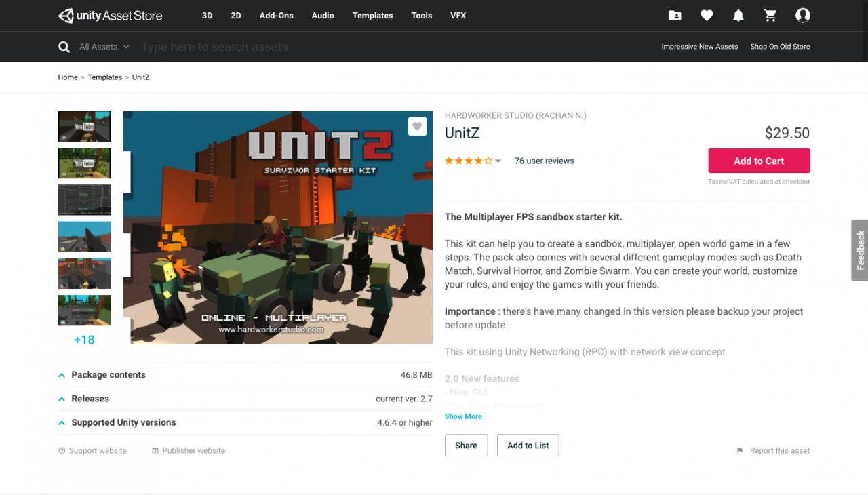868x495 pixels.
Task: Open the 3D category menu
Action: coord(208,16)
